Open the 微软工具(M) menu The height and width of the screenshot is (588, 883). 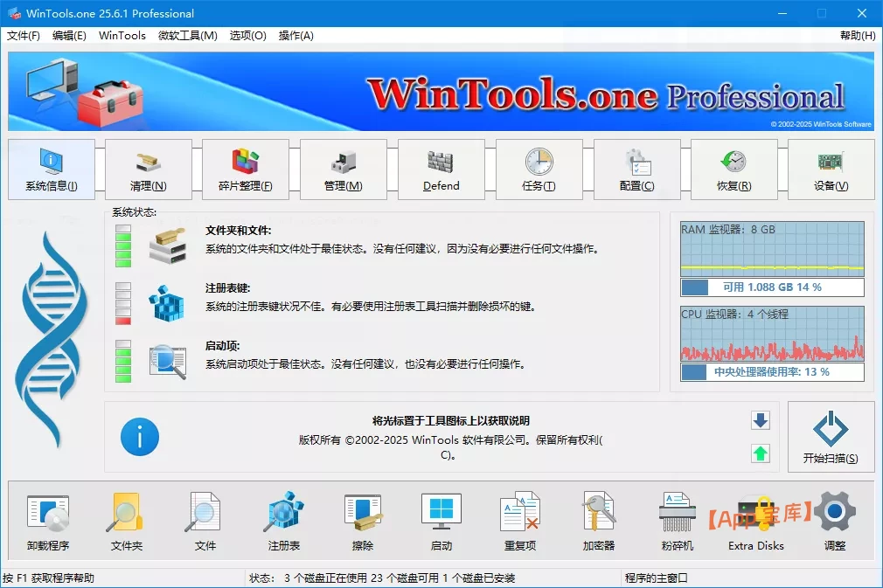pyautogui.click(x=187, y=36)
